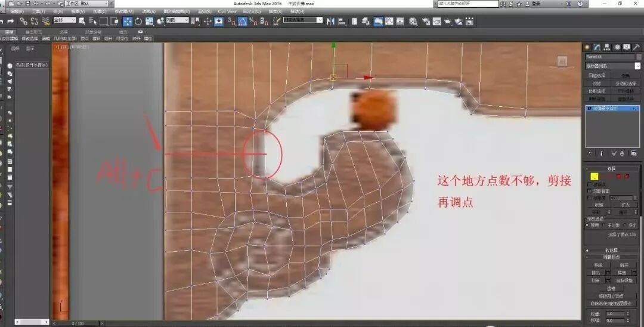The image size is (644, 327).
Task: Switch to Hierarchy command panel tab
Action: click(x=607, y=47)
